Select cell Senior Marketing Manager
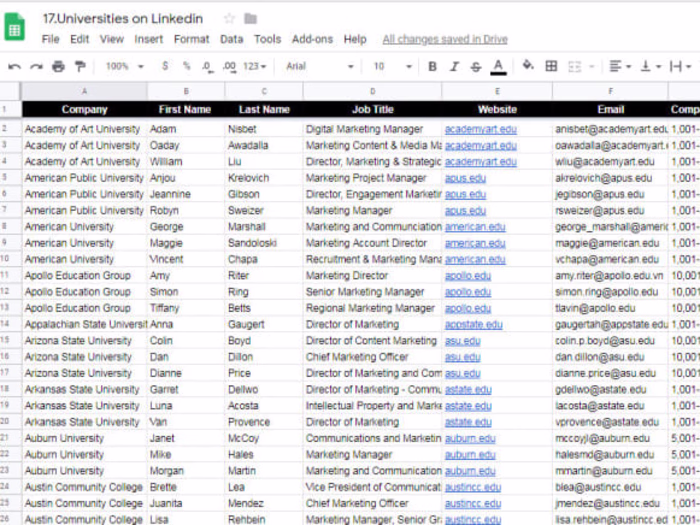The image size is (700, 525). pos(372,292)
